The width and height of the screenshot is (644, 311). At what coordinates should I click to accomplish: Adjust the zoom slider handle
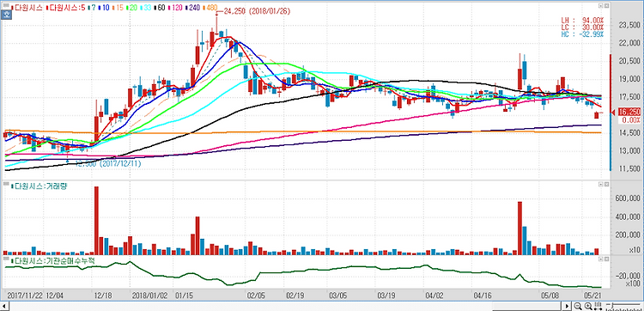(612, 306)
